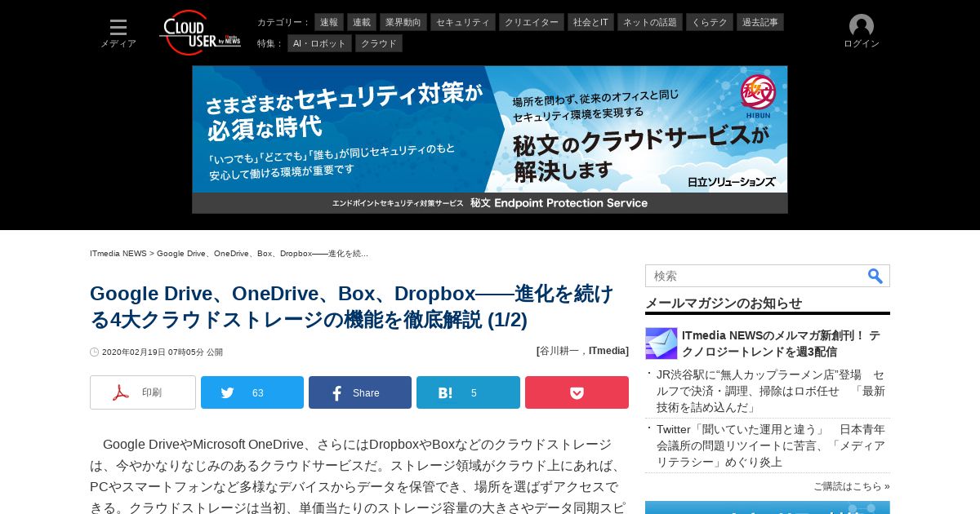
Task: Click the Cloud USER site logo
Action: click(x=200, y=33)
